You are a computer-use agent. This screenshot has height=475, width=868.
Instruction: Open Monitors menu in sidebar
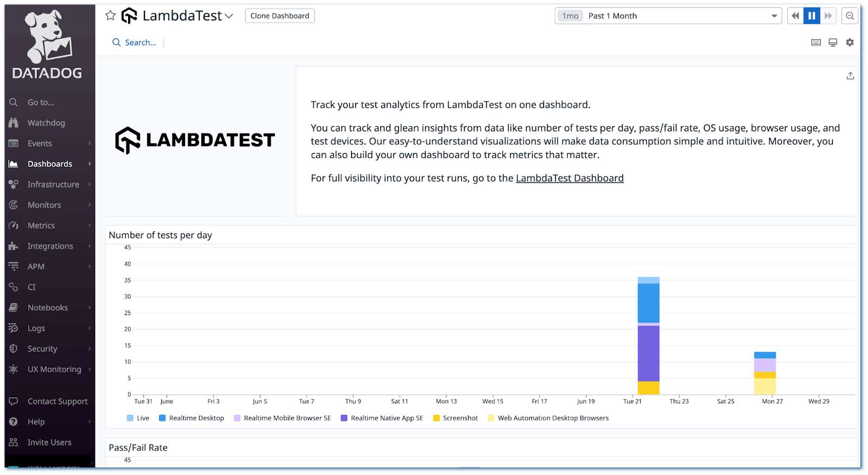pos(49,205)
